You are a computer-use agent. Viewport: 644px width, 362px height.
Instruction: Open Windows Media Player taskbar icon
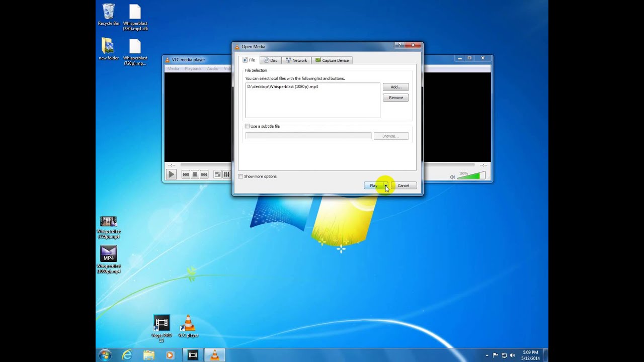click(x=170, y=355)
